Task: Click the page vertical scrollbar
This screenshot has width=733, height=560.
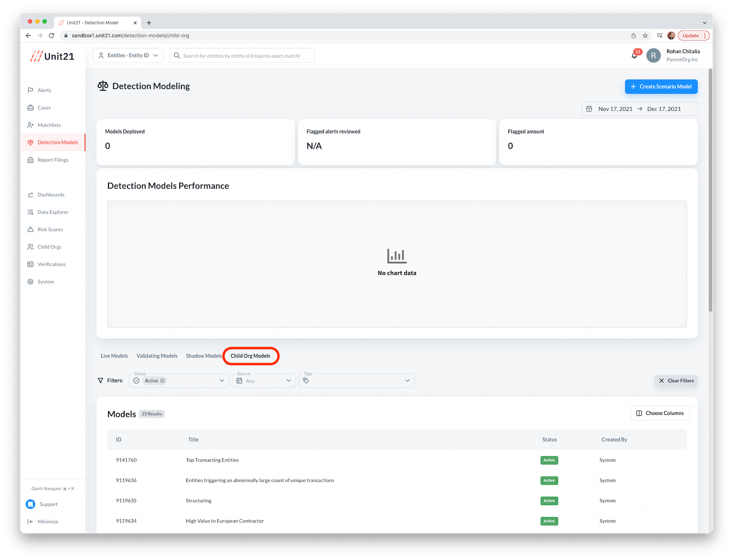Action: pyautogui.click(x=711, y=190)
